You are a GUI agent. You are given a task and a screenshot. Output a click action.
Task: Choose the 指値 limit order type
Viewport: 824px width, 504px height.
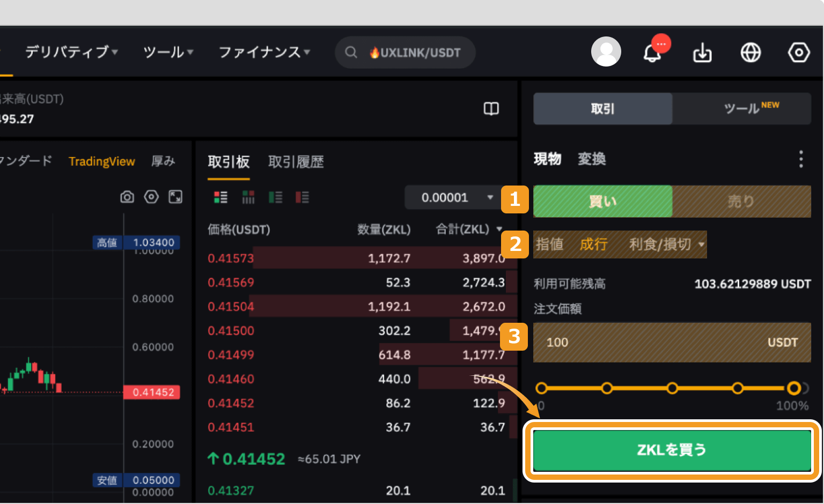click(550, 244)
